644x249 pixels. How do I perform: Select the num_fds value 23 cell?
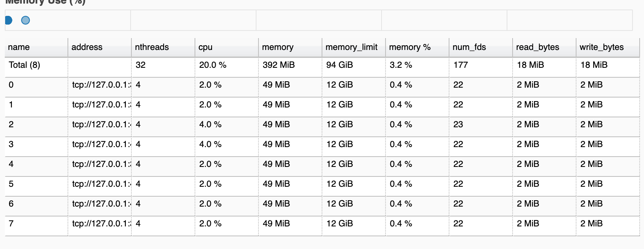pos(458,125)
